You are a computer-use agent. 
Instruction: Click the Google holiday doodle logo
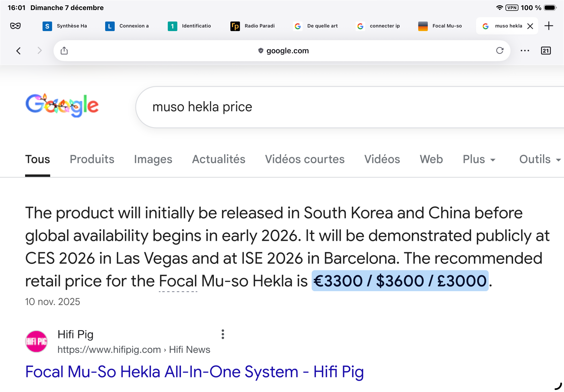(x=62, y=106)
